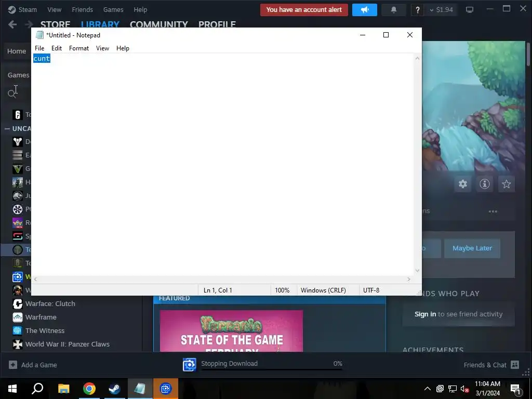
Task: Open Notepad File menu
Action: (39, 48)
